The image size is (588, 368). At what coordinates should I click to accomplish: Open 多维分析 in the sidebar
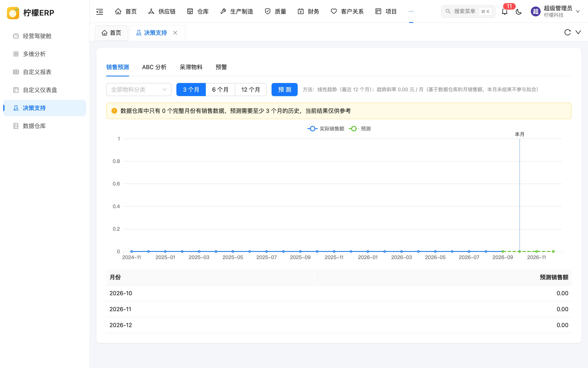coord(45,54)
